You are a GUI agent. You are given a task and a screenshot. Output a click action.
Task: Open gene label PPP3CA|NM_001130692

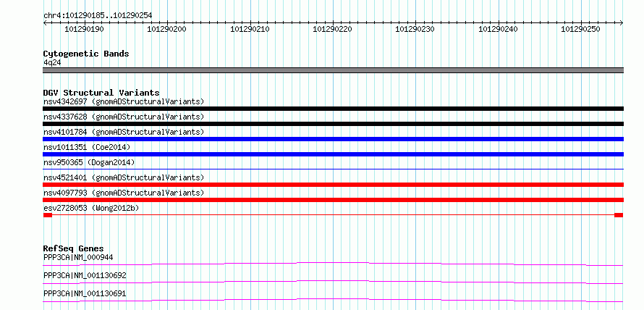pyautogui.click(x=85, y=275)
